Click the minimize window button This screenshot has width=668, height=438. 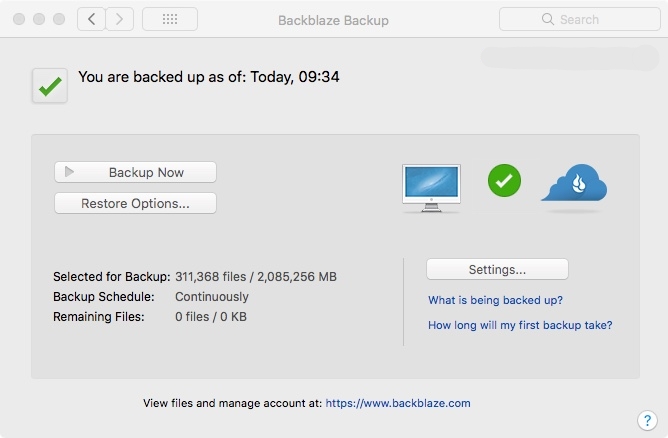39,19
